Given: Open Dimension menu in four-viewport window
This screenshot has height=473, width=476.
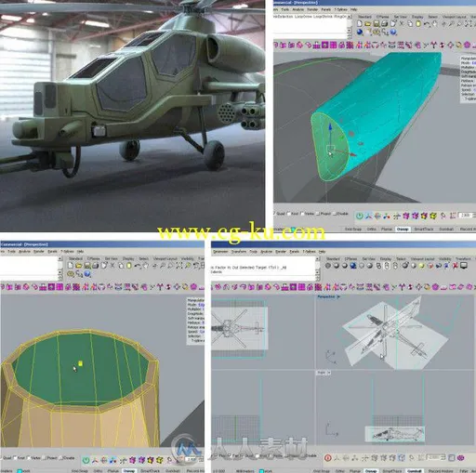Looking at the screenshot, I should pyautogui.click(x=220, y=251).
